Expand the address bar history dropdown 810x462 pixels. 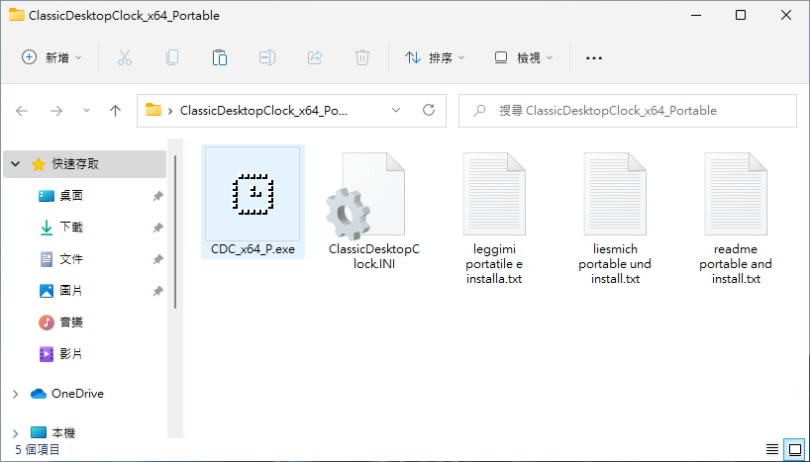point(396,110)
